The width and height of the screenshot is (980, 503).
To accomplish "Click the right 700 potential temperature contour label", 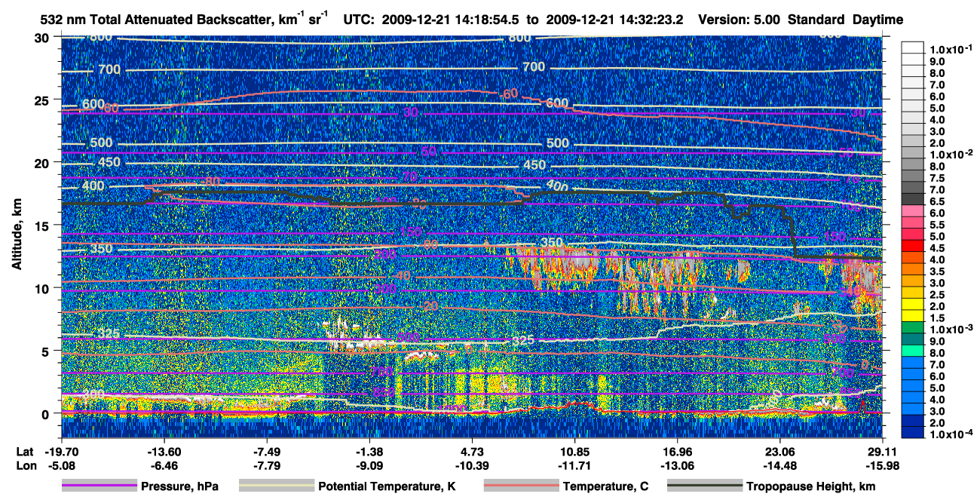I will tap(533, 67).
